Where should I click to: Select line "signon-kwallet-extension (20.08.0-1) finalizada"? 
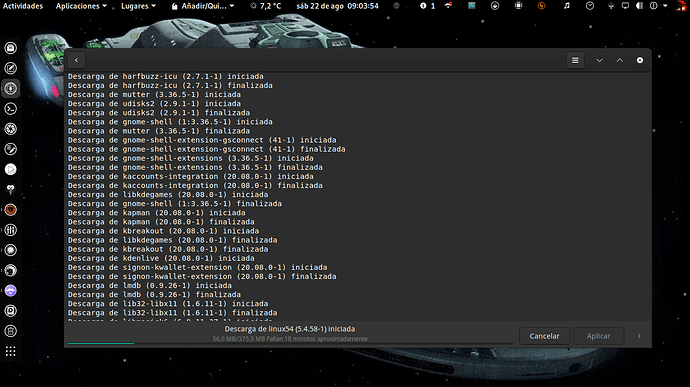pos(202,276)
